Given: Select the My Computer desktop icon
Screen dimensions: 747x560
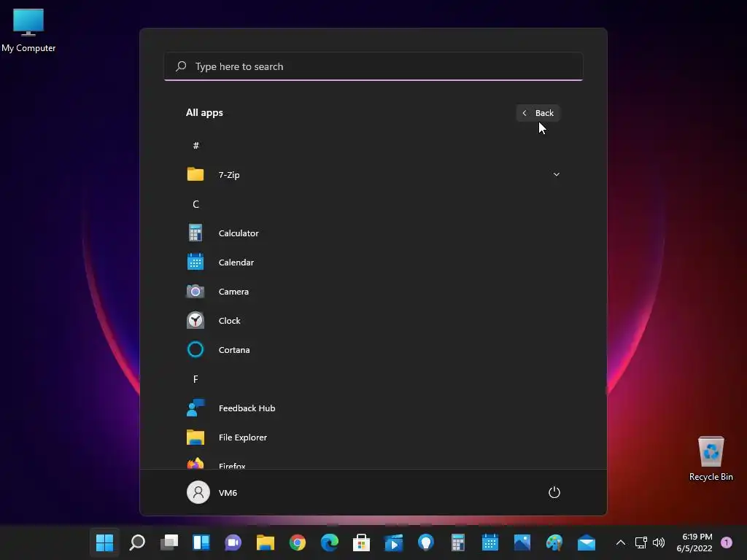Looking at the screenshot, I should [28, 30].
